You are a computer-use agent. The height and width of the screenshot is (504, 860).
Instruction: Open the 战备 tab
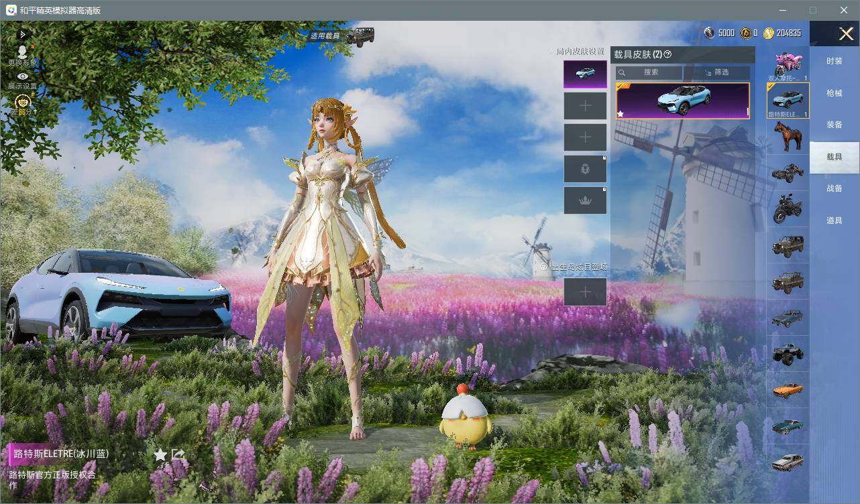pos(835,188)
